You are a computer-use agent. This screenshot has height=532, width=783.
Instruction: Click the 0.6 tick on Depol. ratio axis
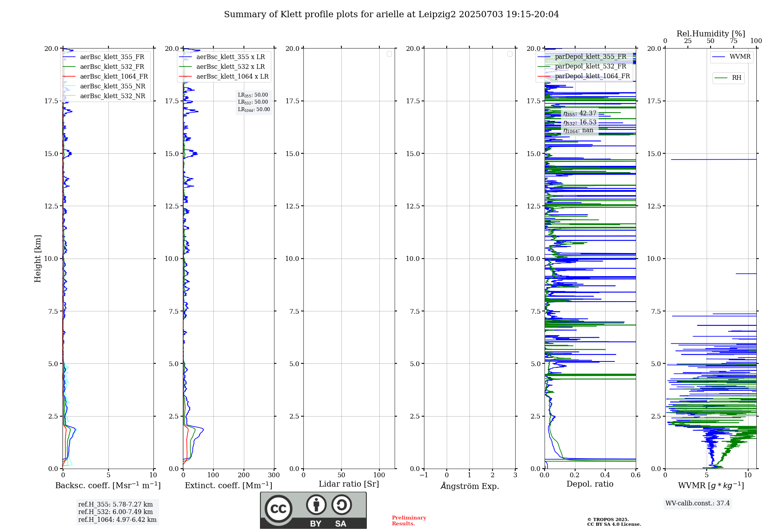[x=636, y=475]
